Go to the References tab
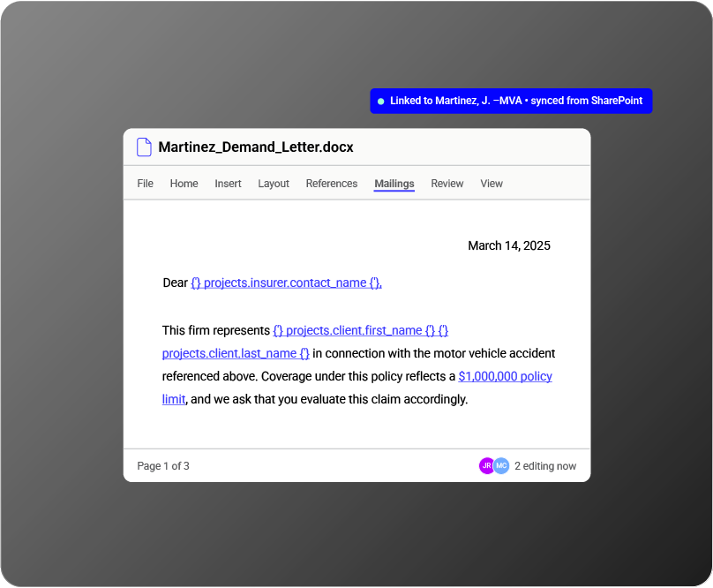The image size is (713, 588). point(332,184)
